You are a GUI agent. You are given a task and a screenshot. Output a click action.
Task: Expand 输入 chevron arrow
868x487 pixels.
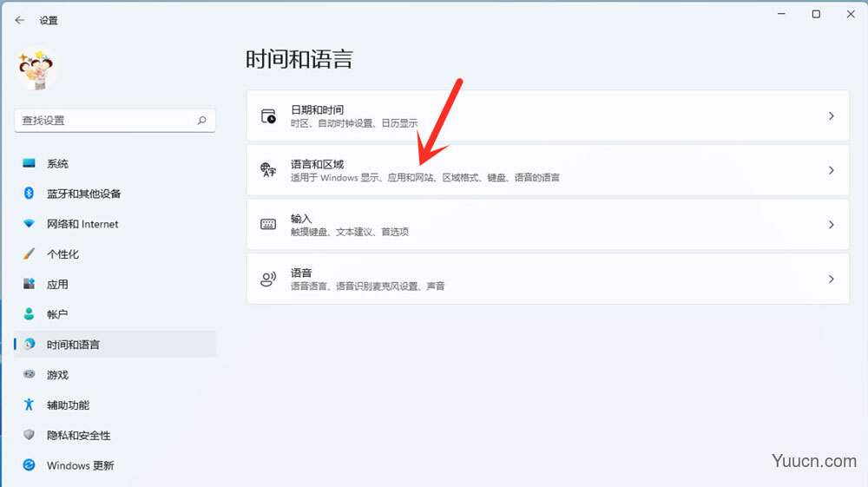tap(831, 225)
